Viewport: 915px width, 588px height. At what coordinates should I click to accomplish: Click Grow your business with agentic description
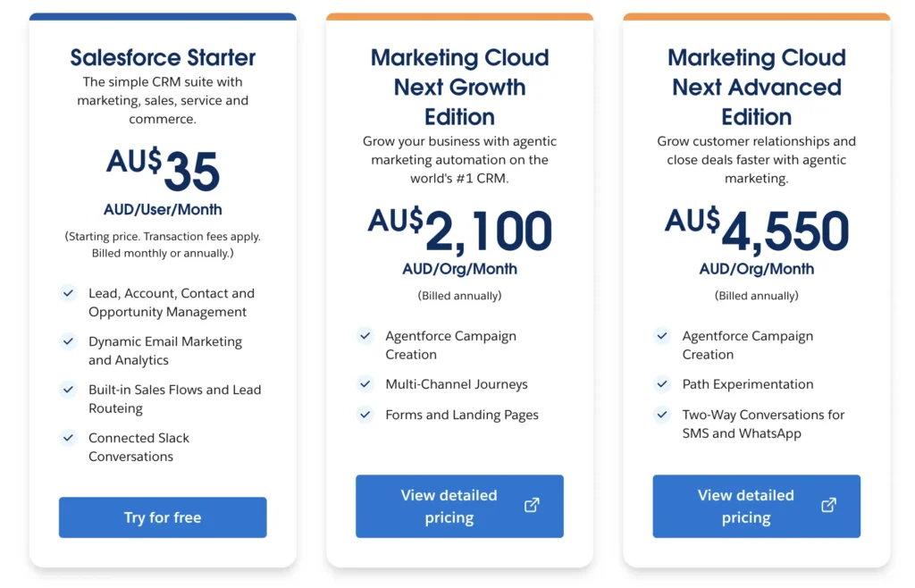coord(460,160)
